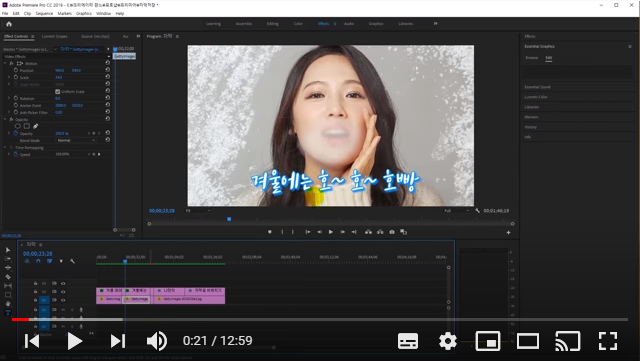Screen dimensions: 640x361
Task: Toggle Linked Selection in the timeline
Action: [49, 261]
